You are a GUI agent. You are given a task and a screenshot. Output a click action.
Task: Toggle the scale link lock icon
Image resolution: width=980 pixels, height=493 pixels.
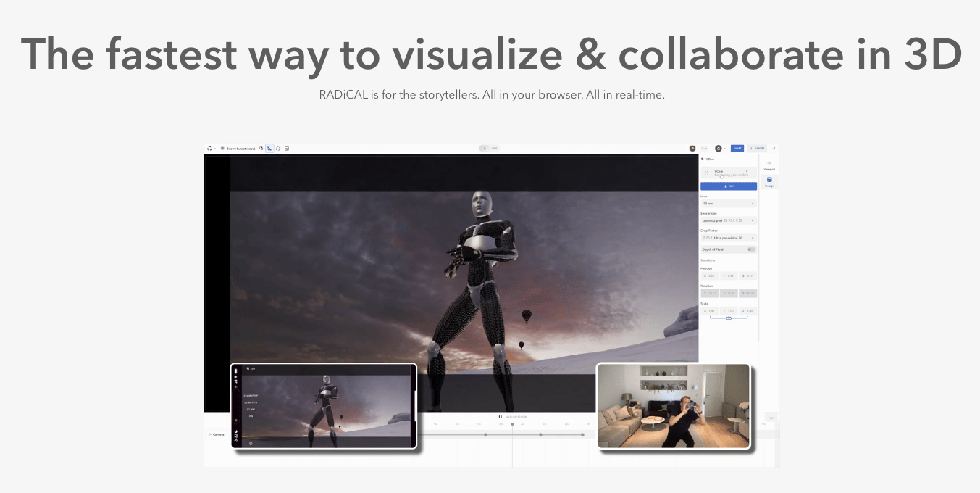pos(729,318)
